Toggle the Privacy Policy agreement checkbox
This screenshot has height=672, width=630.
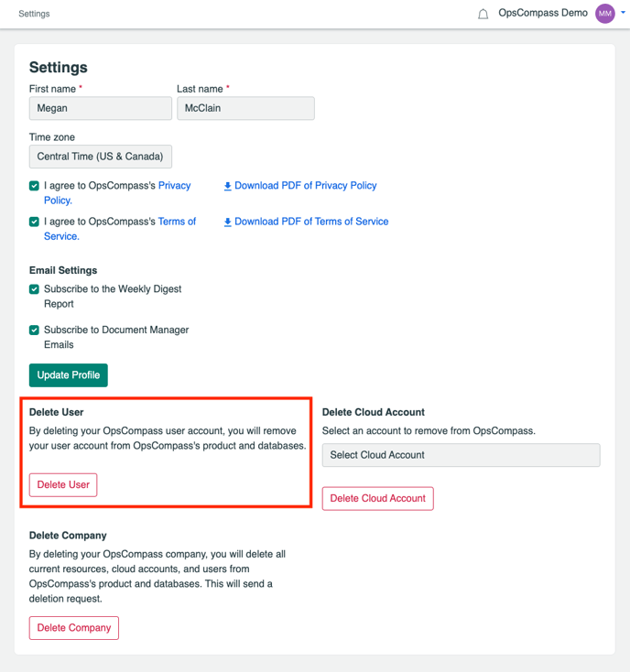[34, 186]
